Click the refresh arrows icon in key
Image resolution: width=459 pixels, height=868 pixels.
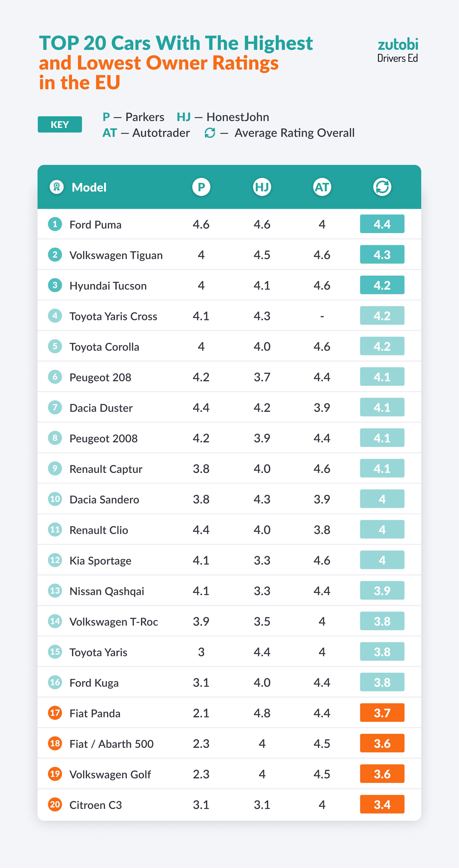(210, 133)
